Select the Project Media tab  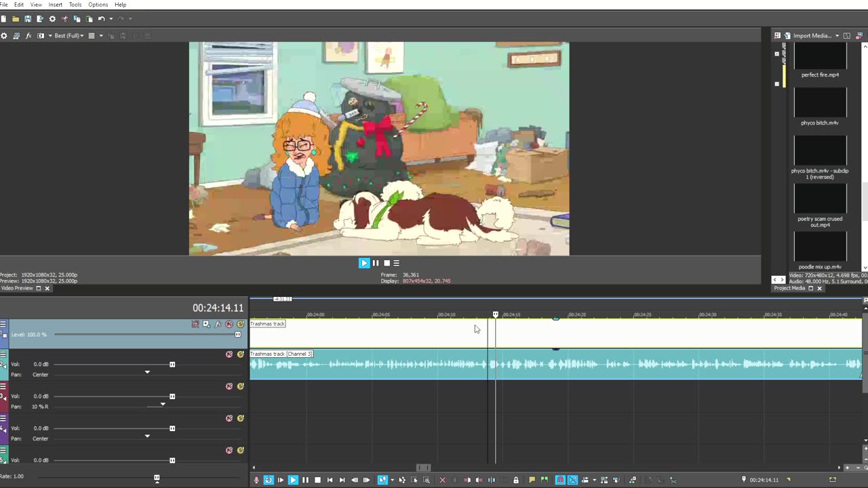click(789, 288)
